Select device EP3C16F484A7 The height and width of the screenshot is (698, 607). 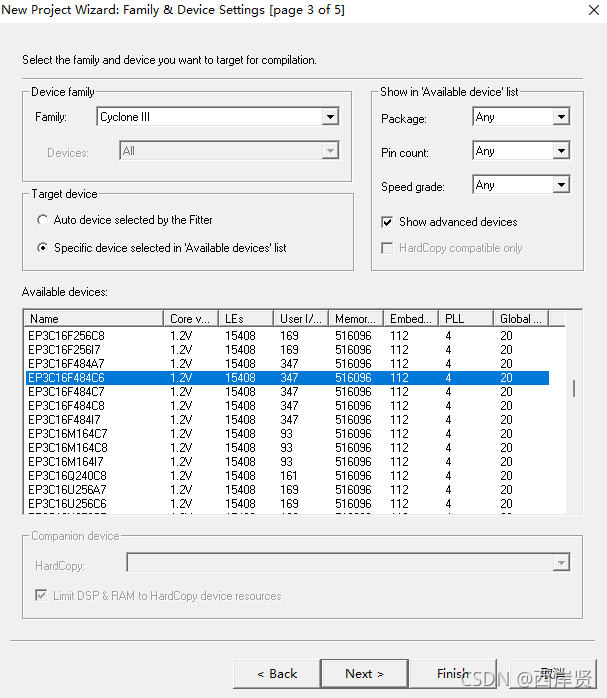(x=287, y=364)
